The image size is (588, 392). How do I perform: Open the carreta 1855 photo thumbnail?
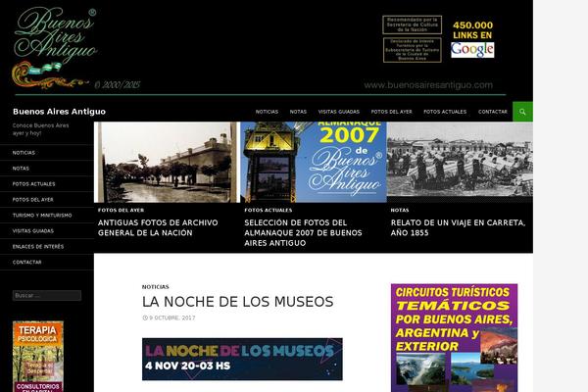460,162
